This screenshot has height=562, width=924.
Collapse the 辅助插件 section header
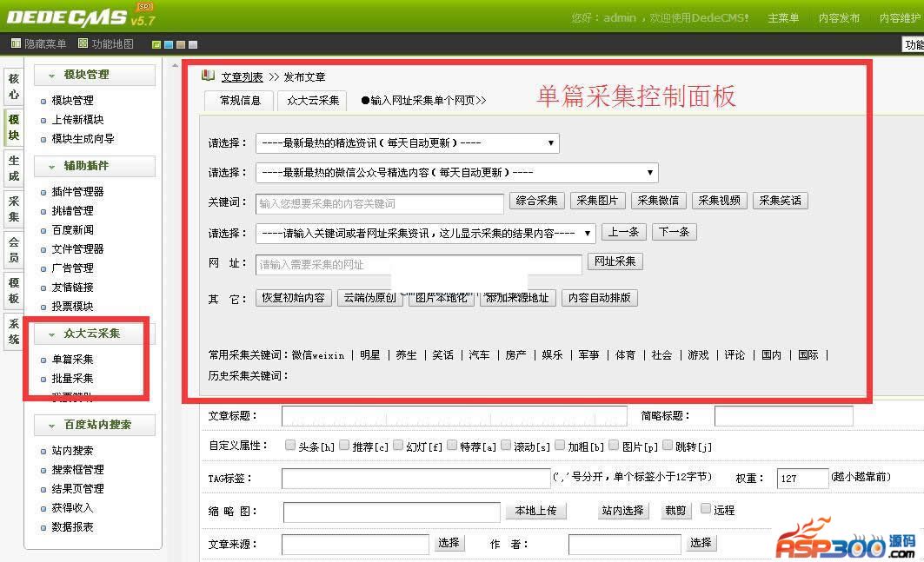[95, 166]
